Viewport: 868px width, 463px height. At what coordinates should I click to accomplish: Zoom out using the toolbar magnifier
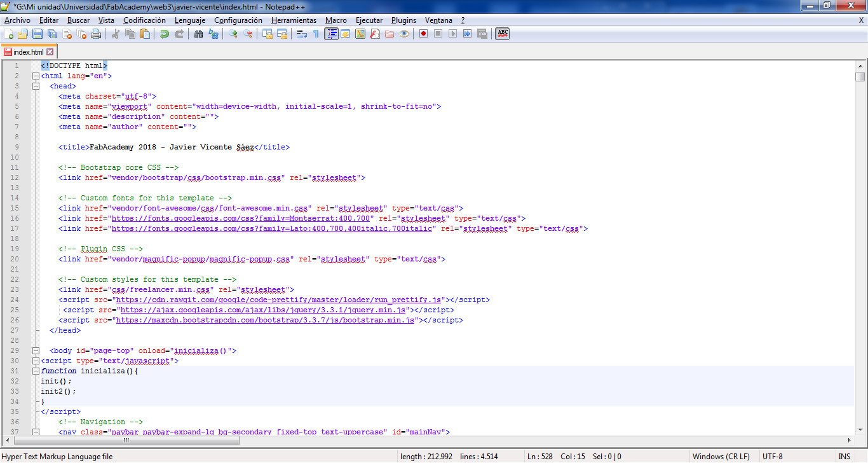248,34
